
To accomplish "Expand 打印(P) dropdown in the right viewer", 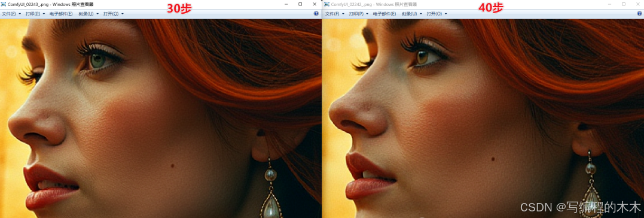I will tap(358, 14).
